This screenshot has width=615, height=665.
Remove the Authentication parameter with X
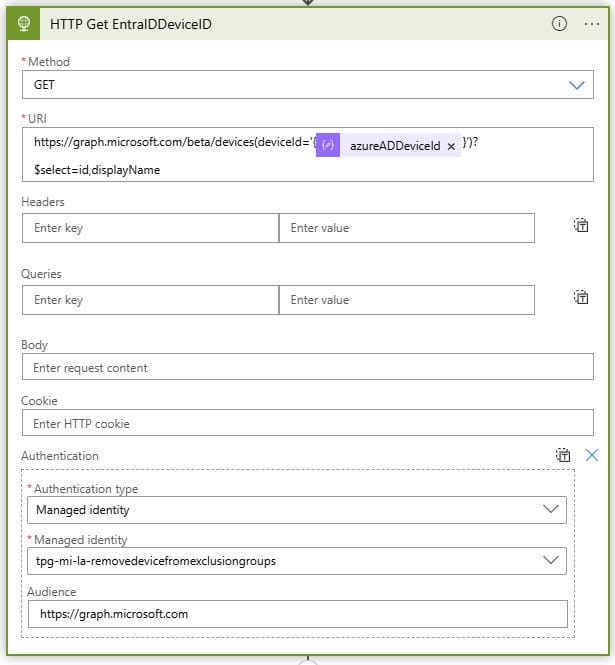point(592,455)
